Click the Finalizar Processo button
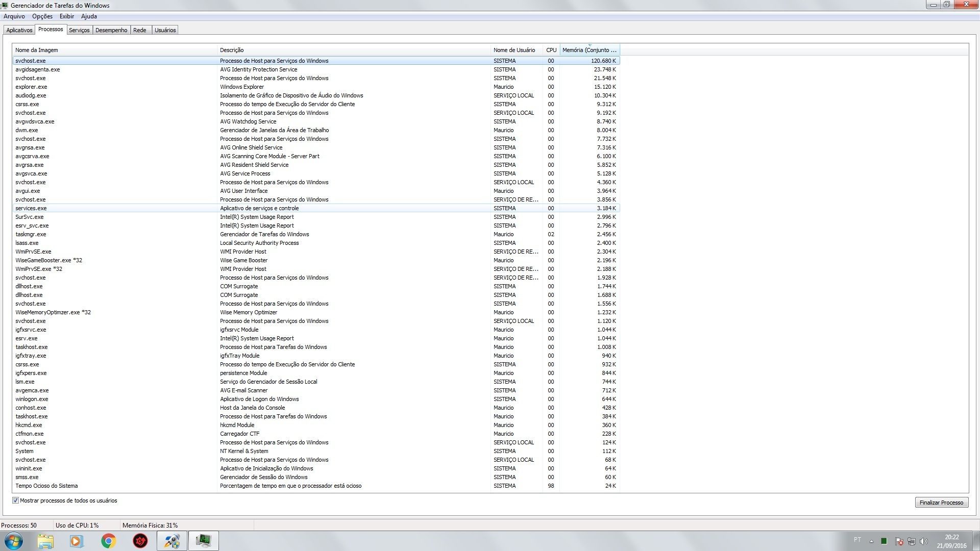The image size is (980, 551). click(941, 503)
